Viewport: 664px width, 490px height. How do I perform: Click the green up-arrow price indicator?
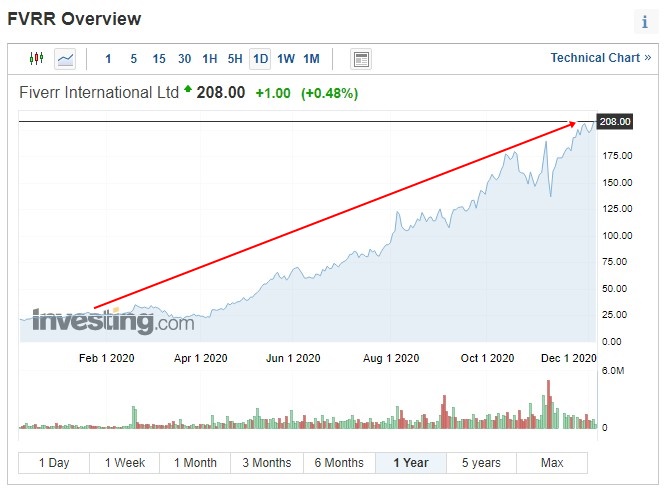click(188, 89)
